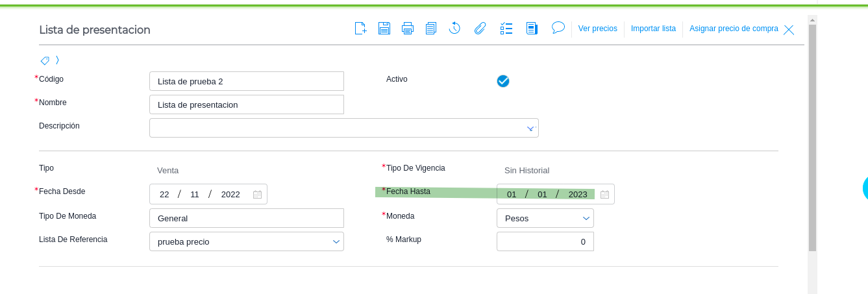The width and height of the screenshot is (868, 294).
Task: Expand the Descripción field arrow
Action: [530, 129]
